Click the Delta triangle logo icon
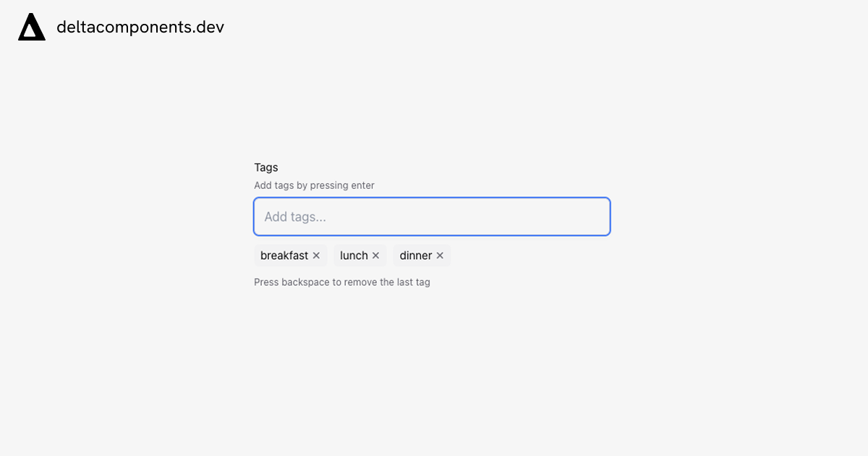Image resolution: width=868 pixels, height=456 pixels. click(x=32, y=28)
